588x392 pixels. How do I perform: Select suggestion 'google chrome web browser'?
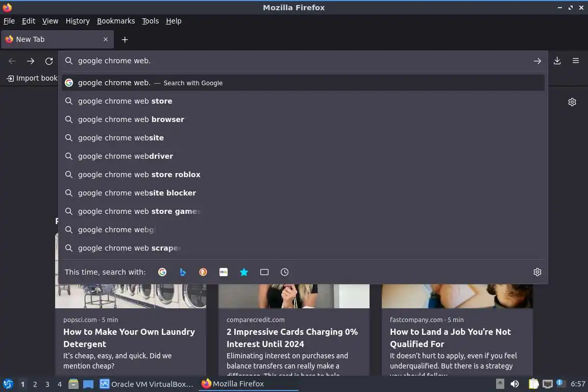(x=303, y=119)
